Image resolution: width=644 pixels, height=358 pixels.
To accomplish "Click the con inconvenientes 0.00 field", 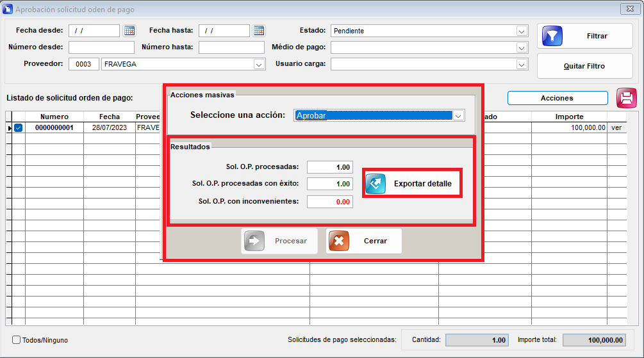I will pyautogui.click(x=330, y=202).
